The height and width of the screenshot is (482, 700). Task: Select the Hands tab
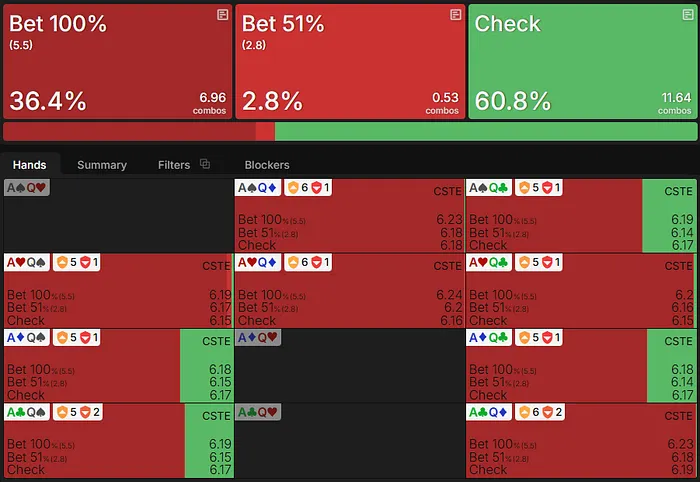click(30, 165)
